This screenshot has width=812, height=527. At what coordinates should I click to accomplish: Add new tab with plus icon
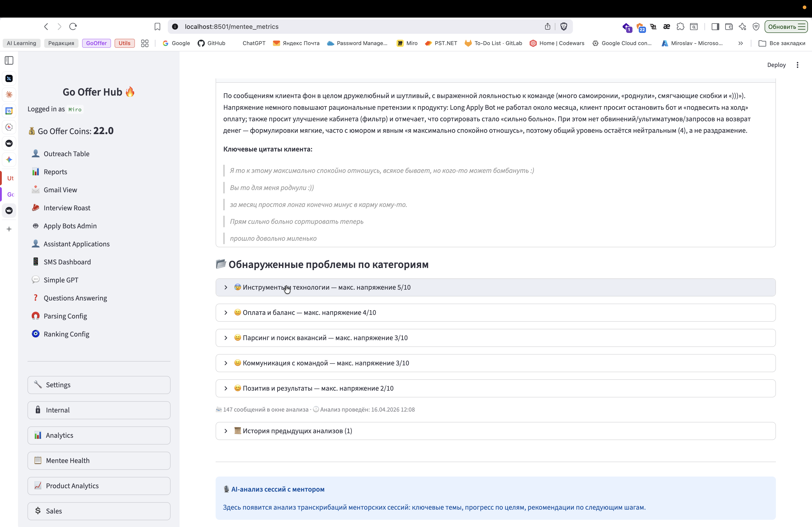[9, 229]
